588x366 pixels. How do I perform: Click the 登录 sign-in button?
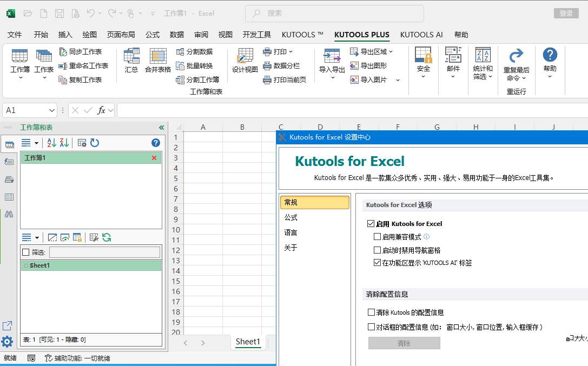coord(566,14)
